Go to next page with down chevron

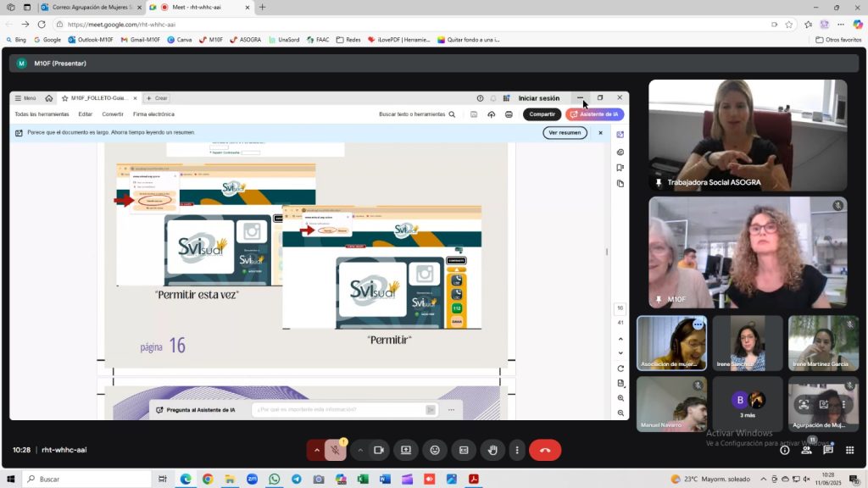click(x=620, y=353)
